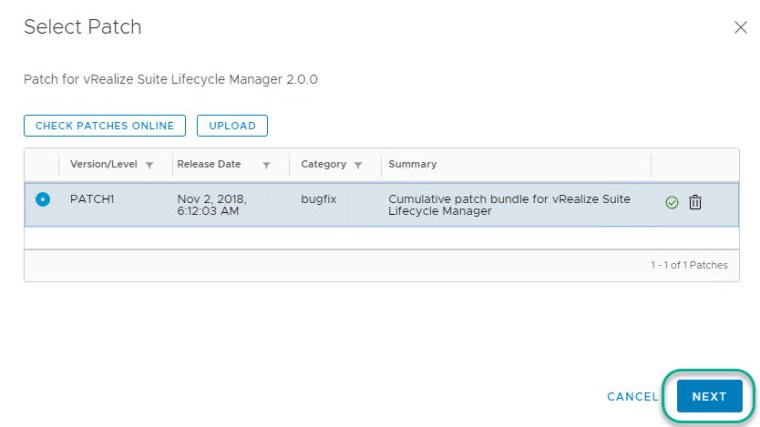Sort by the Version/Level column header
Viewport: 760px width, 427px height.
[103, 164]
